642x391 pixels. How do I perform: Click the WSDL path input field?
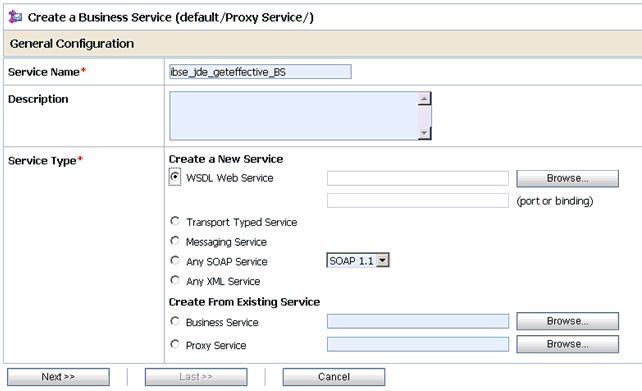pos(418,178)
